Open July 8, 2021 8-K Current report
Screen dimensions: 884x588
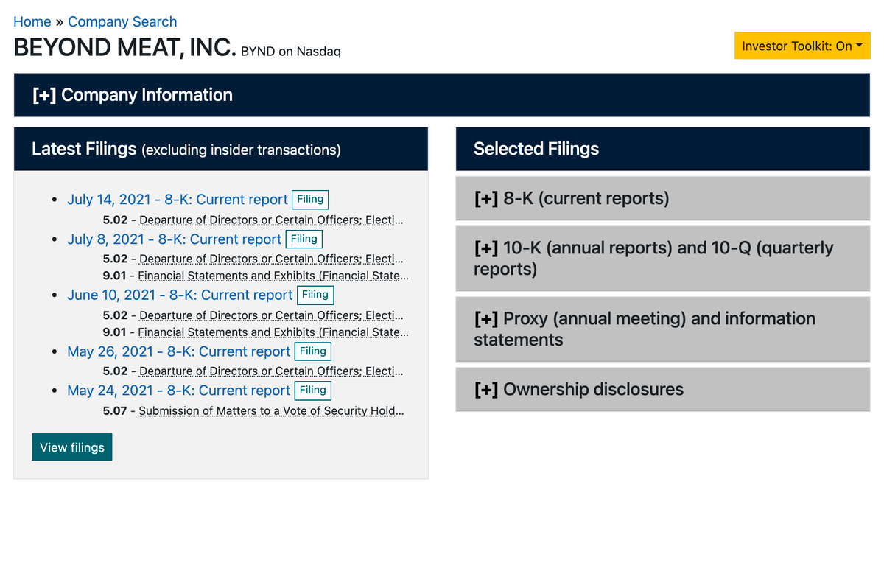click(175, 239)
